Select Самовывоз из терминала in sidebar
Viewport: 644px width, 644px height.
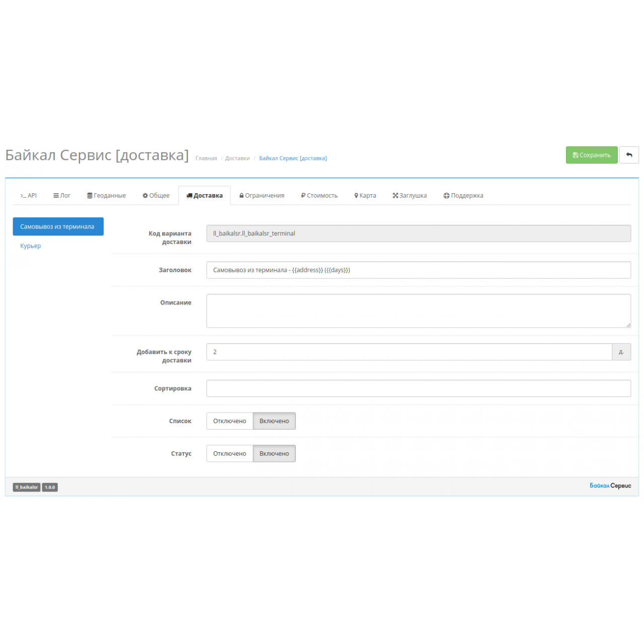coord(58,226)
